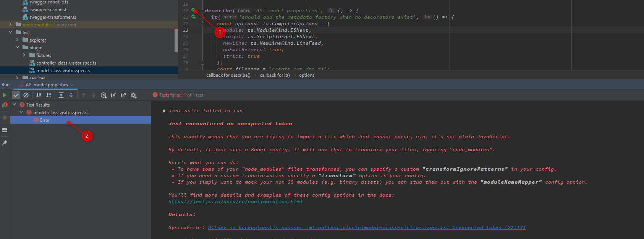Rerun the test with the green play icon
This screenshot has width=644, height=239.
click(x=5, y=95)
